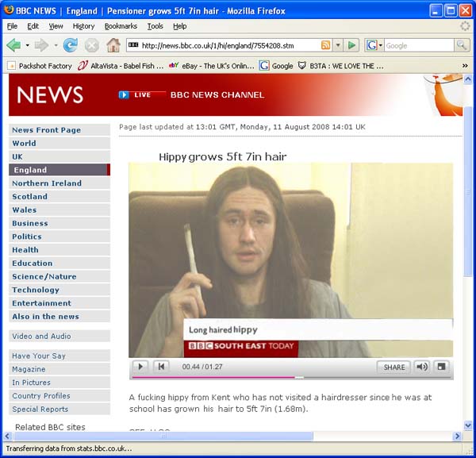
Task: Open the World section link
Action: coord(59,144)
